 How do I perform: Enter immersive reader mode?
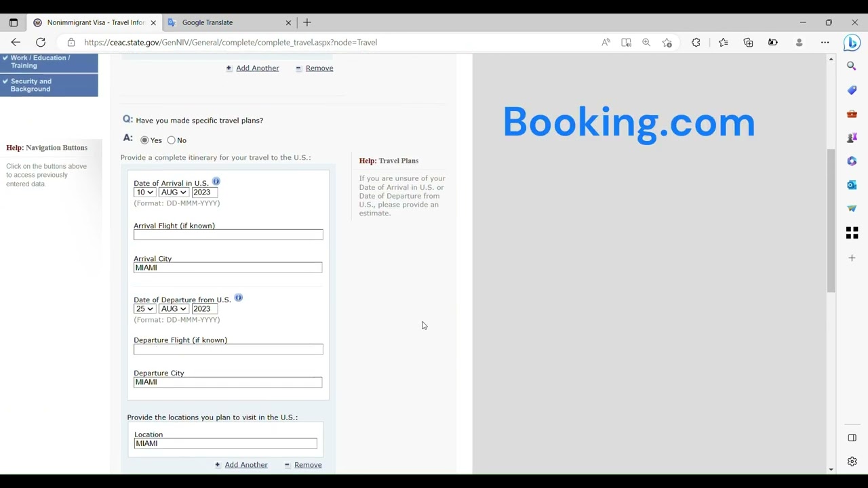coord(626,42)
